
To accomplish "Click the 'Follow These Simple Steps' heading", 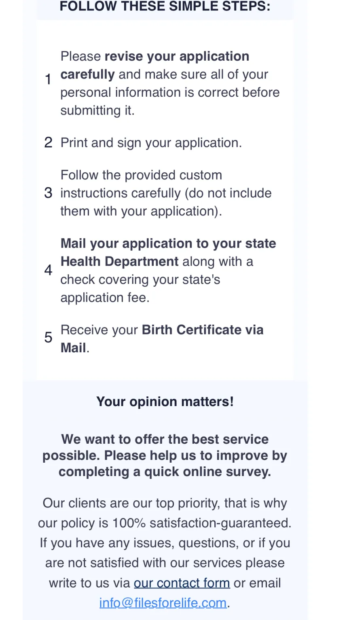I will pyautogui.click(x=165, y=6).
